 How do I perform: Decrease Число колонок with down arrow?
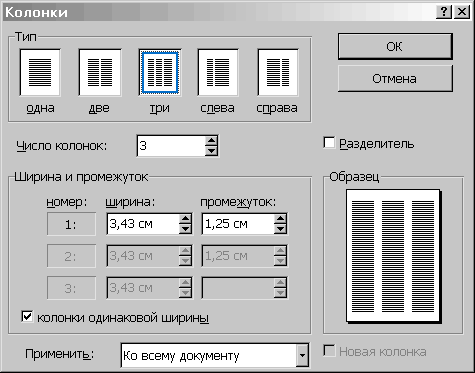tap(211, 151)
